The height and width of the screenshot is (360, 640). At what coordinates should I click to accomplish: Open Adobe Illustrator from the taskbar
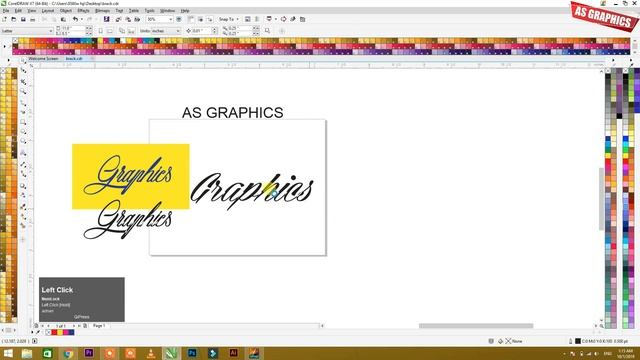pyautogui.click(x=233, y=353)
